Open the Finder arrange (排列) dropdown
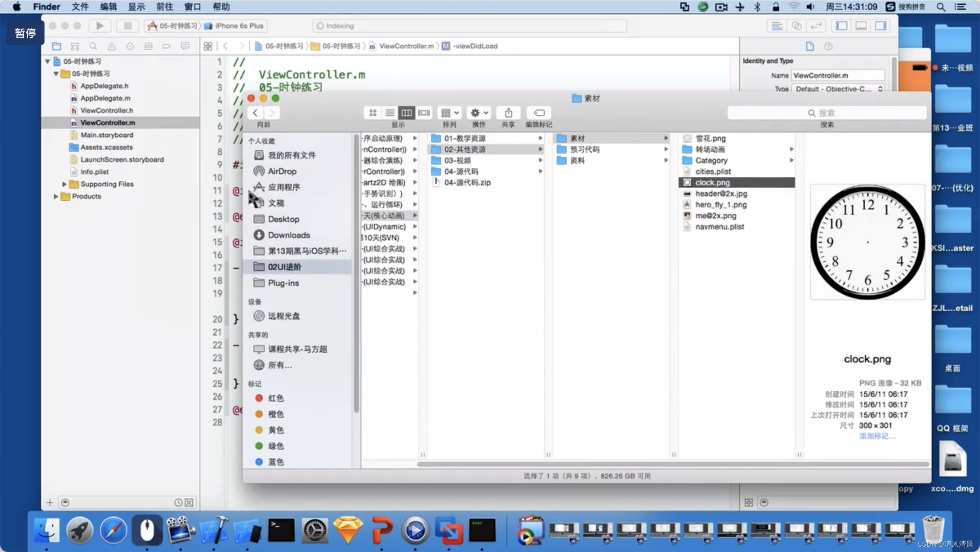 (450, 113)
